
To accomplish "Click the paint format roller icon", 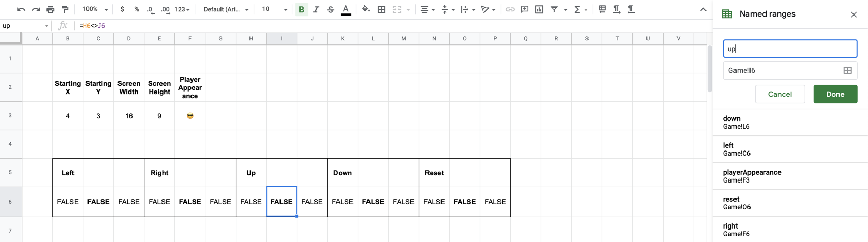I will [65, 9].
